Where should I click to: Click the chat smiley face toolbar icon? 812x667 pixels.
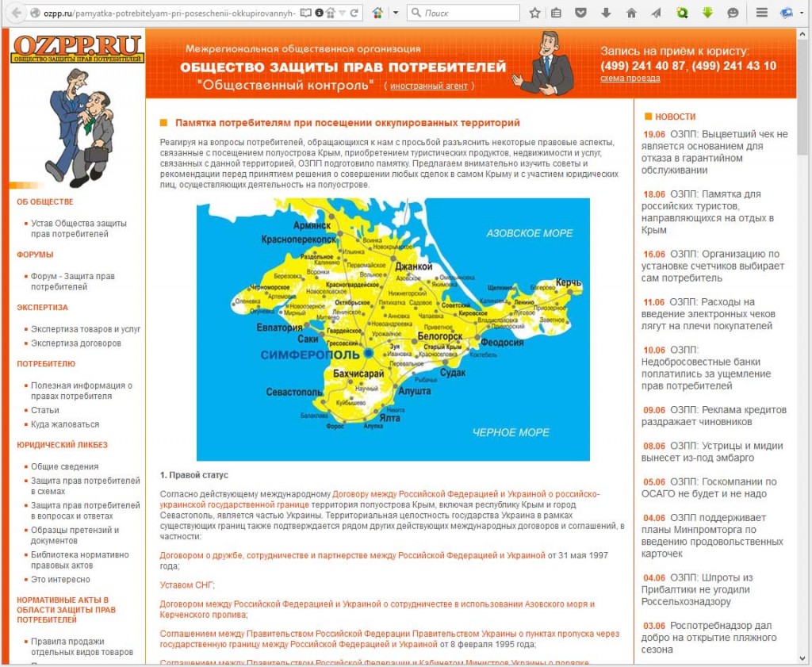(x=733, y=13)
